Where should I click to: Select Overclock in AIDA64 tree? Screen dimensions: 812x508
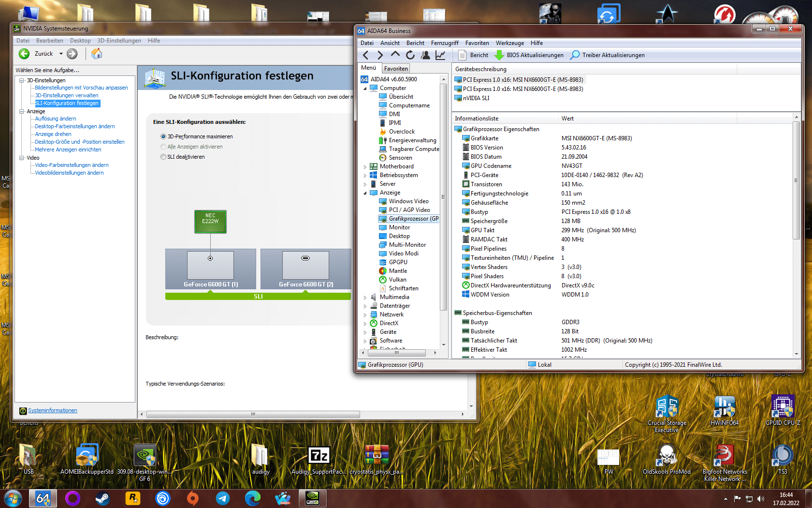402,132
